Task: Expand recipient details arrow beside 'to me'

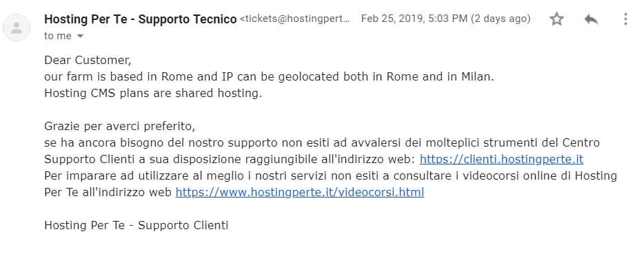Action: click(80, 36)
